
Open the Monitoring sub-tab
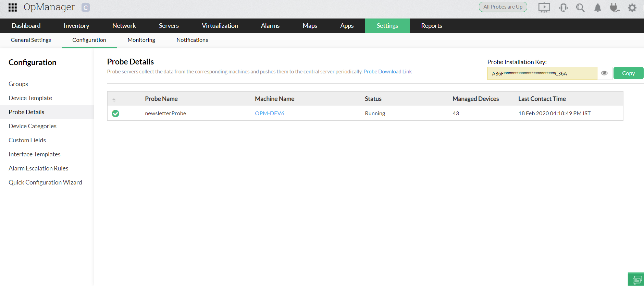141,40
